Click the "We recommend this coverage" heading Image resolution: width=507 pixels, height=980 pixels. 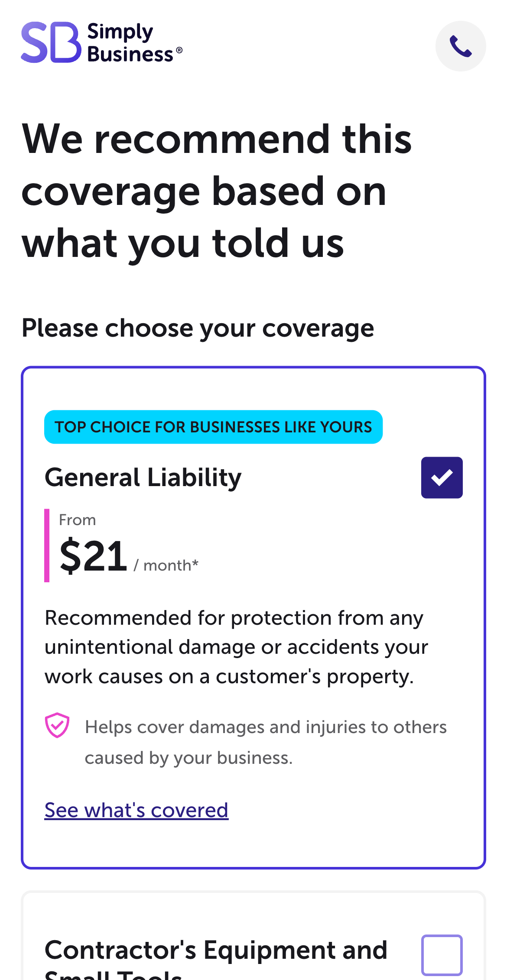point(217,191)
